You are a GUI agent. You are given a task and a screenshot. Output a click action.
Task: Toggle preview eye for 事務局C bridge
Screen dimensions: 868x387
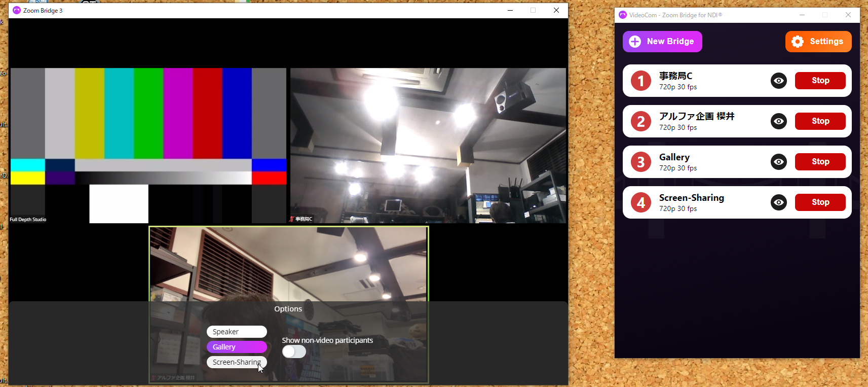coord(779,81)
